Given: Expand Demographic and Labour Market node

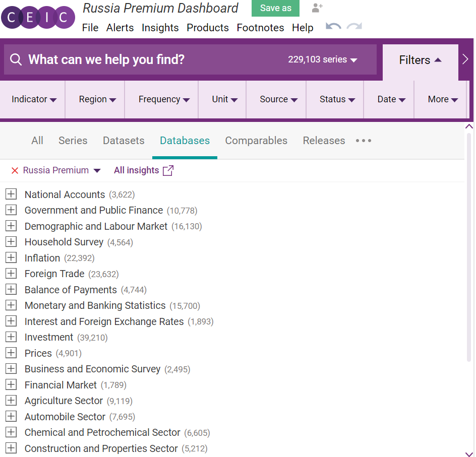Looking at the screenshot, I should pos(11,226).
